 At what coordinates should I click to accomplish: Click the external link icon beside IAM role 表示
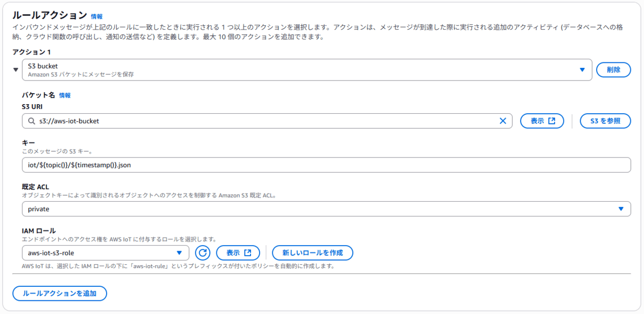(248, 253)
